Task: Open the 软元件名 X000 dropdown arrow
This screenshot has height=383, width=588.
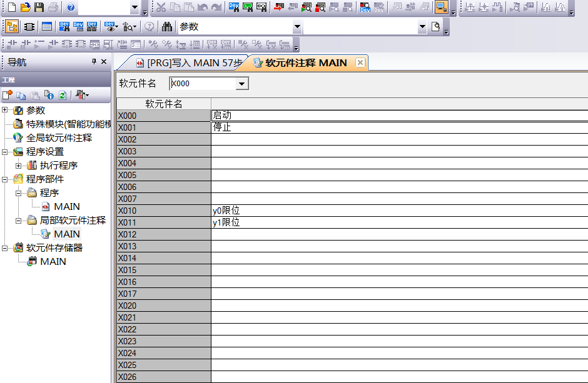Action: click(242, 84)
